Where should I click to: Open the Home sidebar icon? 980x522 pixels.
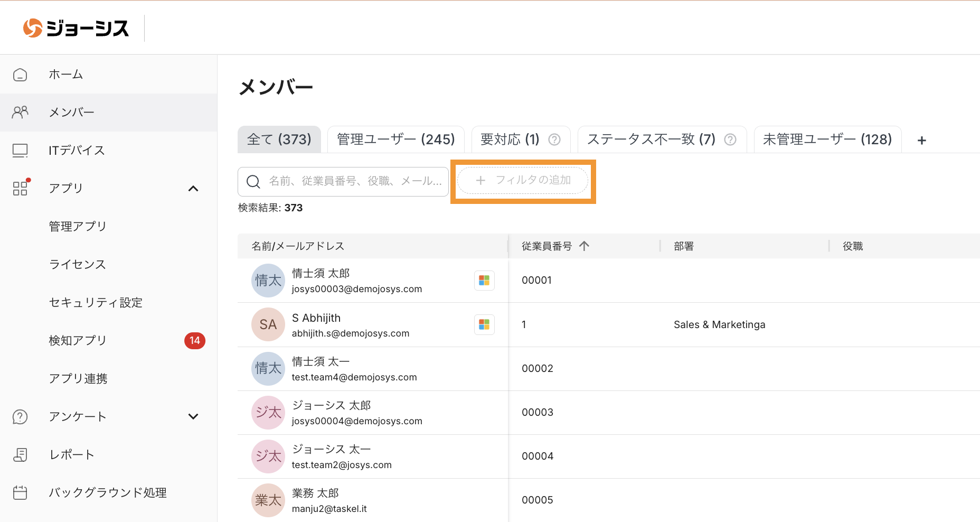click(x=20, y=74)
